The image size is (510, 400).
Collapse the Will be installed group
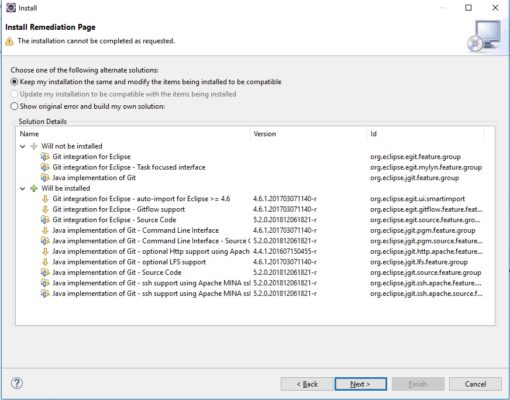pyautogui.click(x=23, y=188)
